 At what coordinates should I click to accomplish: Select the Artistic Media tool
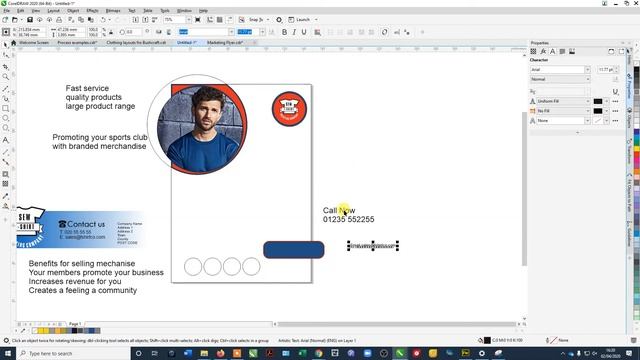pyautogui.click(x=5, y=98)
